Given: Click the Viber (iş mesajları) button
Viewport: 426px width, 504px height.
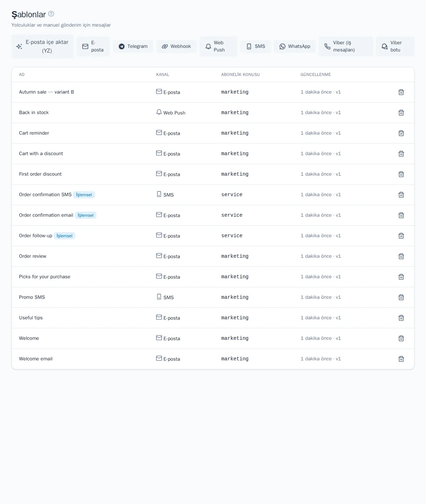Looking at the screenshot, I should point(346,46).
